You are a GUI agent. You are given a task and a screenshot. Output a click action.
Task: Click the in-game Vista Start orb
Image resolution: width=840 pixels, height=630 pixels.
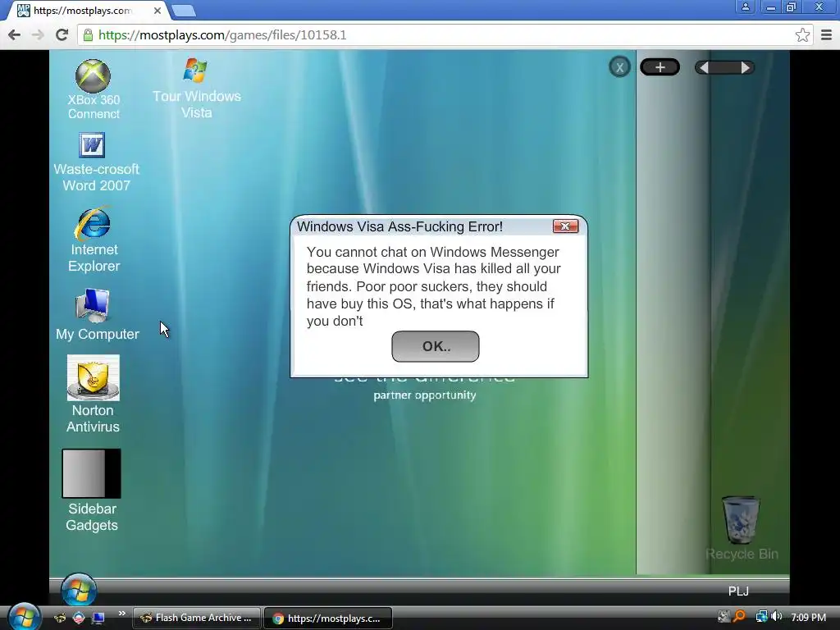(79, 589)
